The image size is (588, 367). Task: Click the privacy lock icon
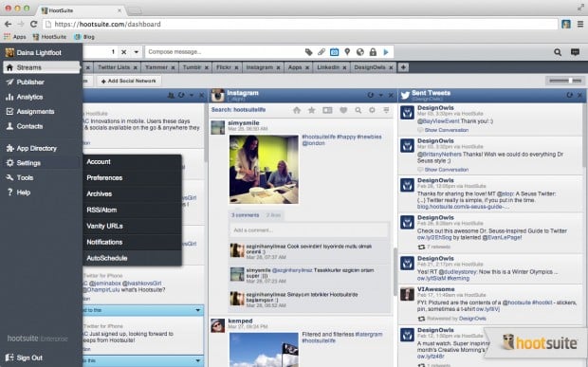click(x=373, y=52)
